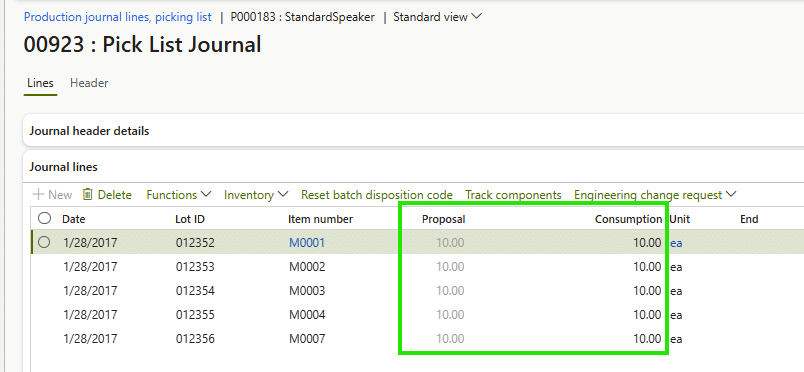Click the New plus icon

click(x=37, y=195)
